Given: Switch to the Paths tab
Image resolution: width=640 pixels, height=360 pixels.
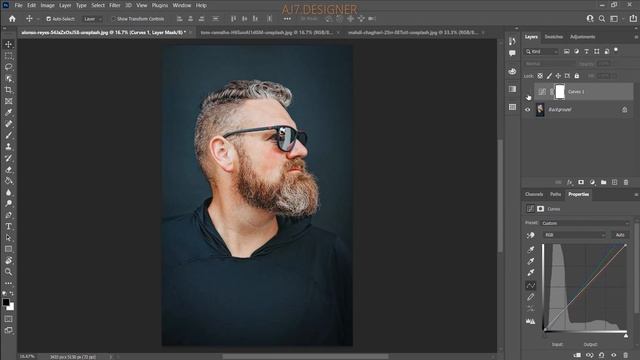Looking at the screenshot, I should [556, 194].
